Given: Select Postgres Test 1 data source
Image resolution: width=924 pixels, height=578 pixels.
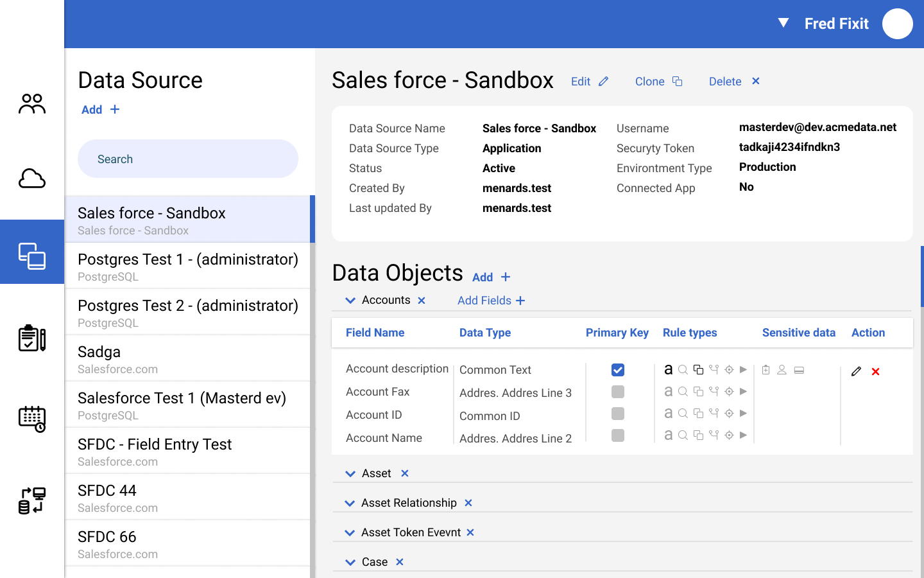Looking at the screenshot, I should (x=187, y=266).
